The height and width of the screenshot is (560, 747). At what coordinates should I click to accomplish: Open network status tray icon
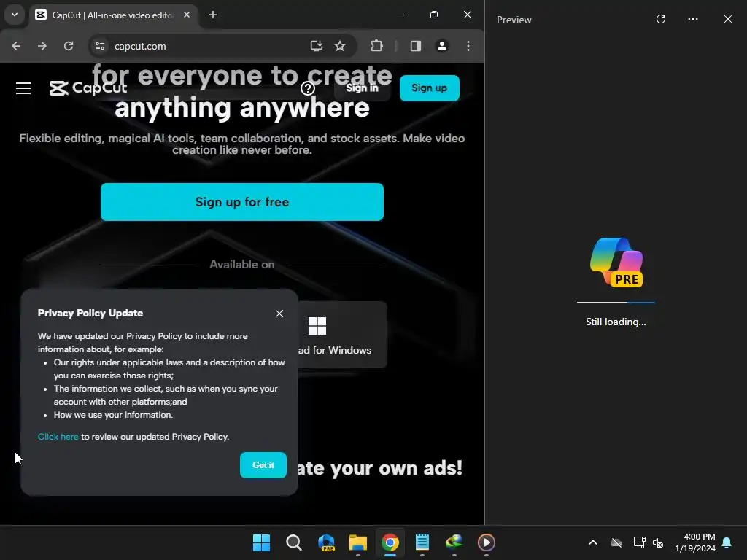coord(639,542)
